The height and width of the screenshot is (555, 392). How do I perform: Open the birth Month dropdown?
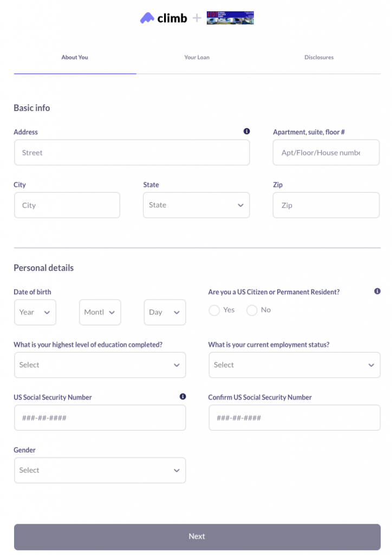[x=100, y=312]
